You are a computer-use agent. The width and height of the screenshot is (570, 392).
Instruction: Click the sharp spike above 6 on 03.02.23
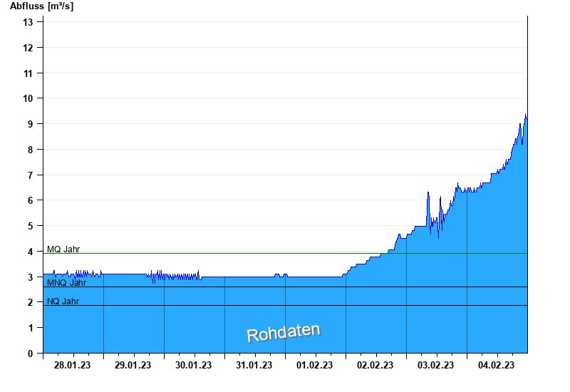point(428,192)
